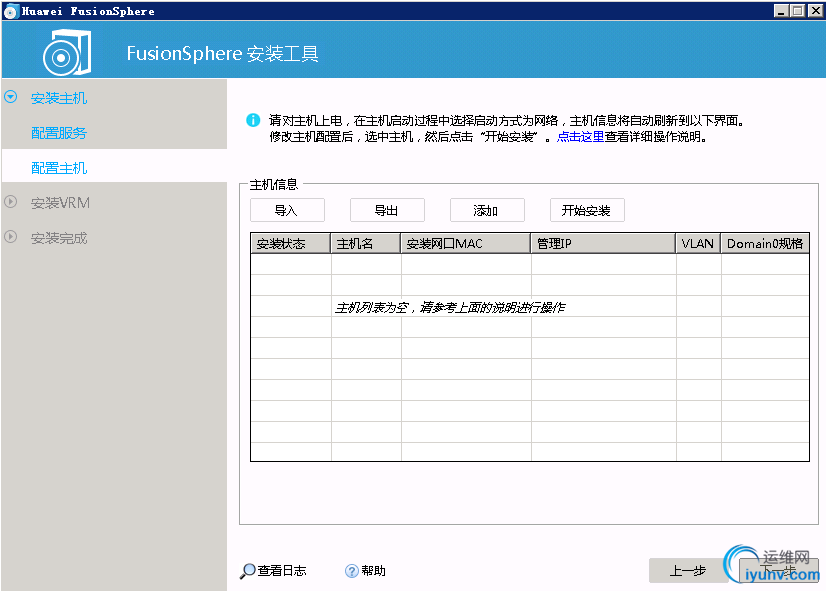Click the 导出 (Export) button
This screenshot has width=826, height=591.
click(x=387, y=211)
